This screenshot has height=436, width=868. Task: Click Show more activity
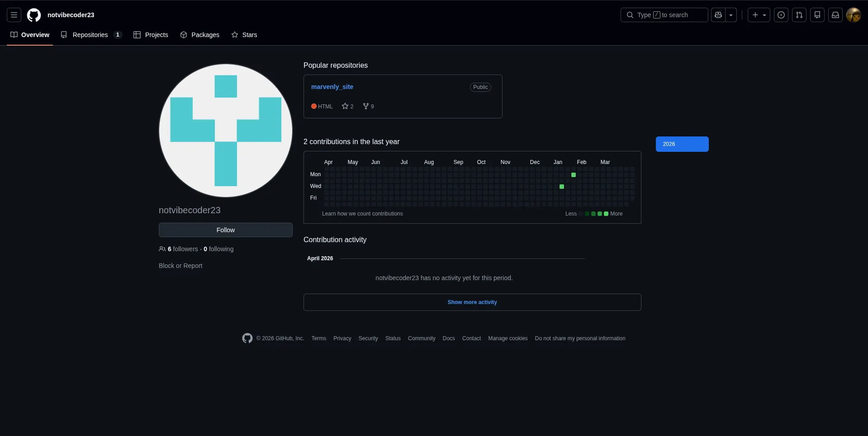coord(472,302)
